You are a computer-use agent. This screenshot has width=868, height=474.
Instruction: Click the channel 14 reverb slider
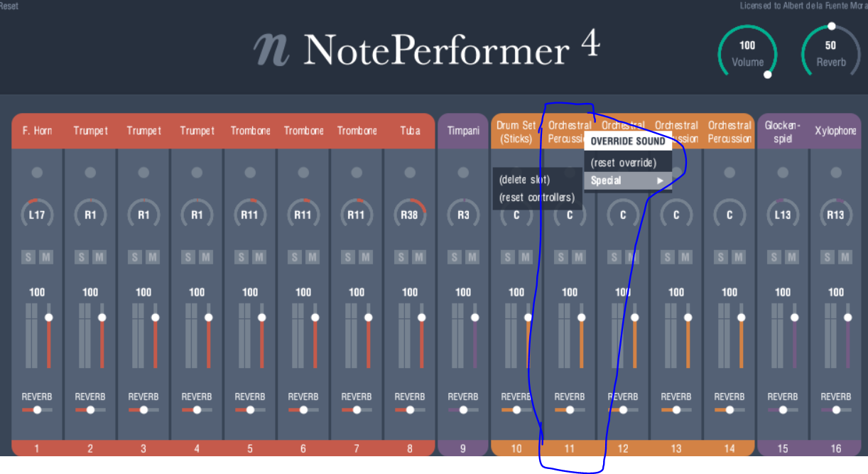point(729,410)
